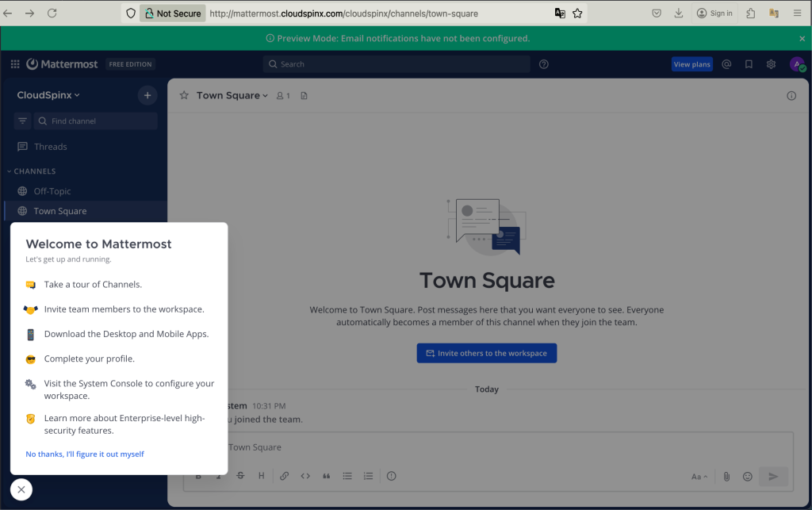This screenshot has width=812, height=510.
Task: Attach a file using the paperclip icon
Action: 726,476
